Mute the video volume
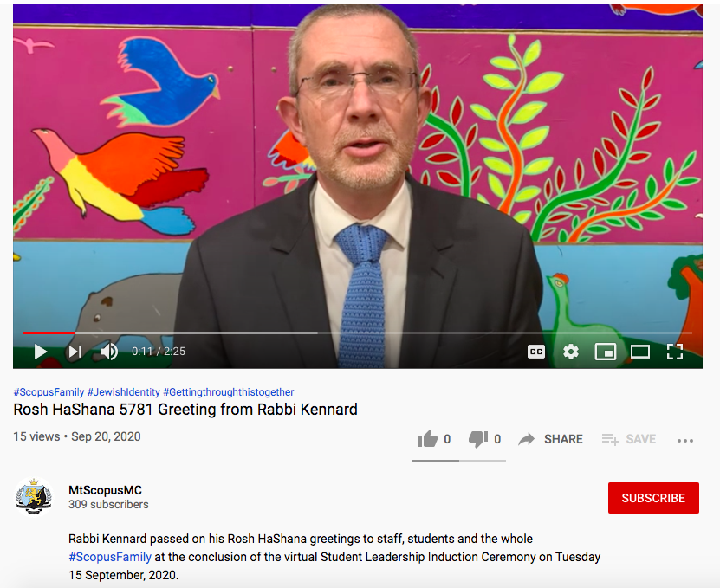The width and height of the screenshot is (720, 588). 109,352
